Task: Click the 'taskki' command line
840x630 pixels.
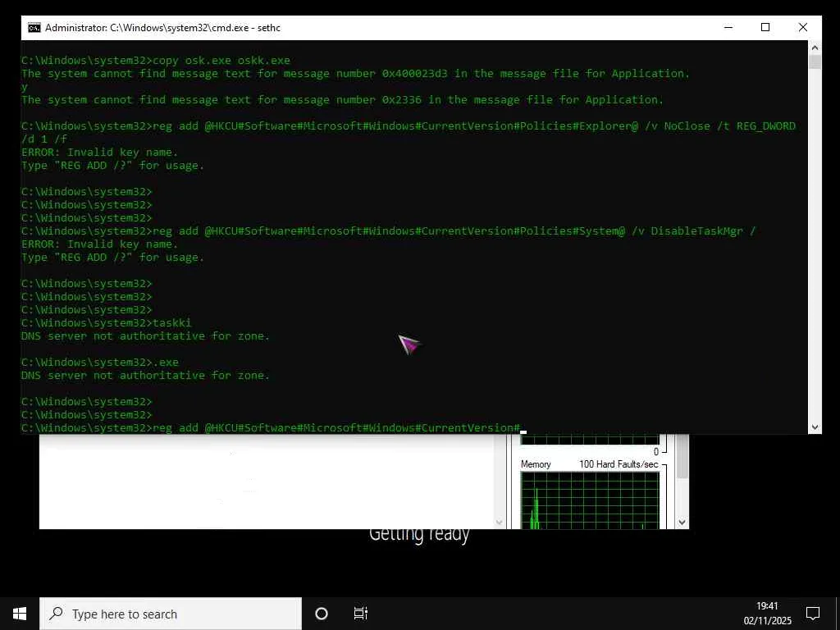Action: click(x=106, y=323)
